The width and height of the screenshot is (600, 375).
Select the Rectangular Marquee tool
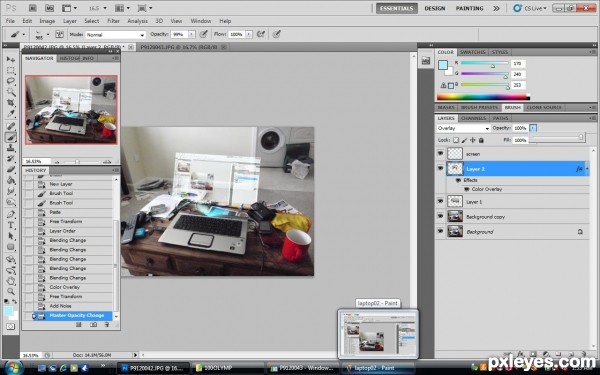(x=11, y=70)
